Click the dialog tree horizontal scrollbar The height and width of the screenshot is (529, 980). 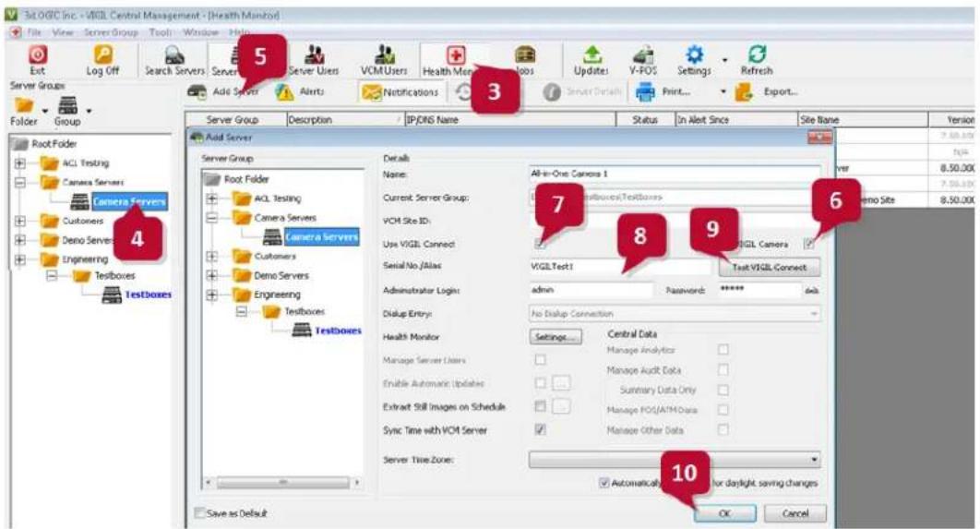tap(282, 483)
